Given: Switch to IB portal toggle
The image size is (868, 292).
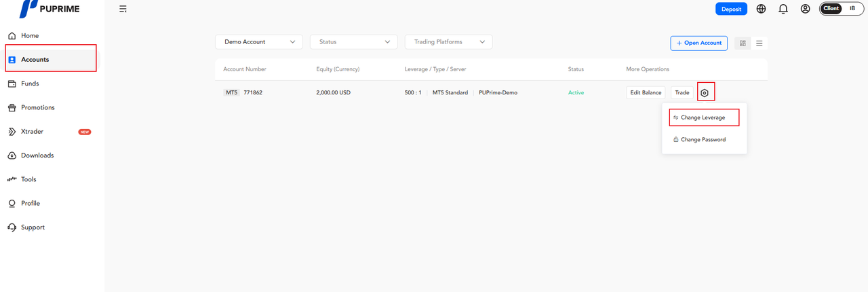Looking at the screenshot, I should (x=852, y=9).
